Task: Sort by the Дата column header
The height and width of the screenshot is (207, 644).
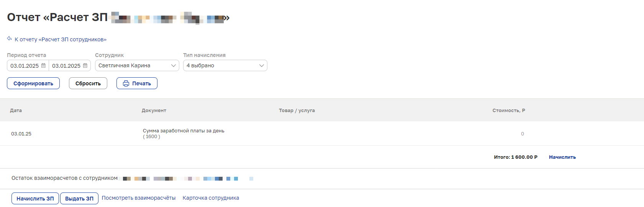Action: point(16,110)
